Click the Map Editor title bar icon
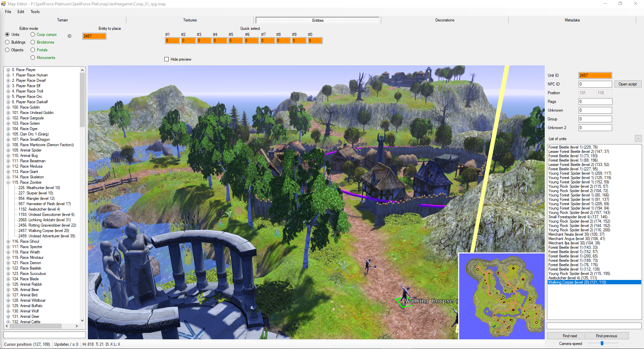The width and height of the screenshot is (644, 349). tap(3, 4)
